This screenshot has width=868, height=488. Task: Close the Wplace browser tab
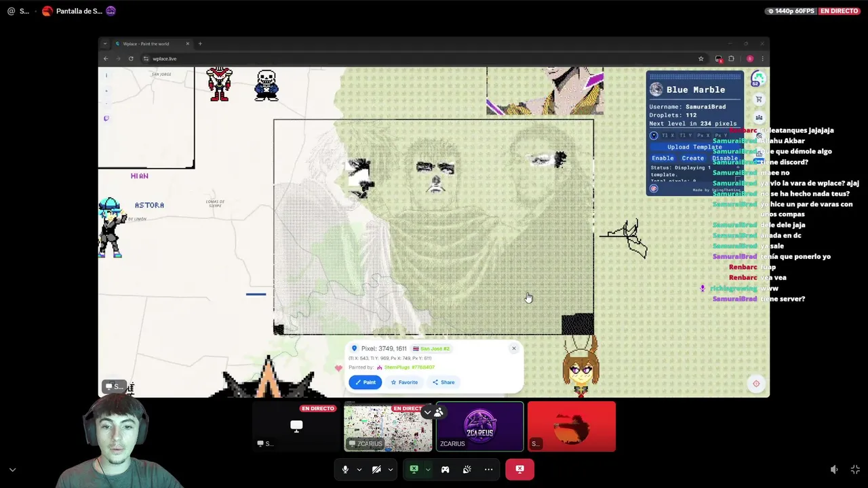188,44
